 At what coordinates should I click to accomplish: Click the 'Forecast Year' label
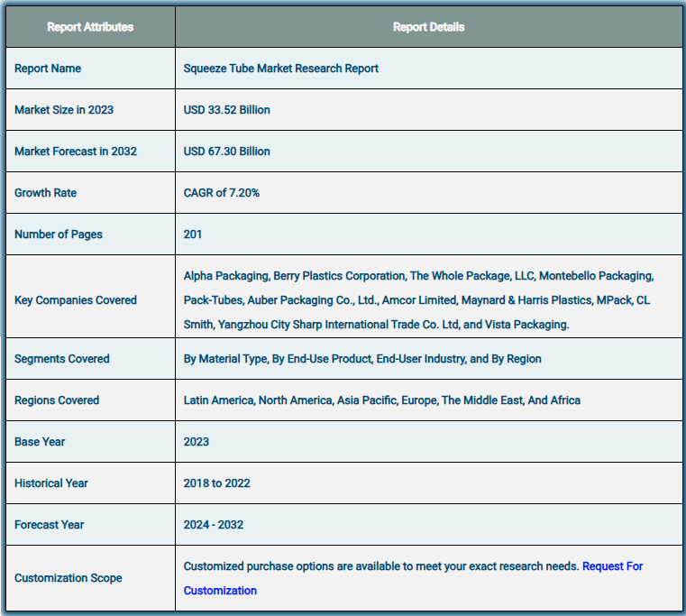click(x=49, y=525)
